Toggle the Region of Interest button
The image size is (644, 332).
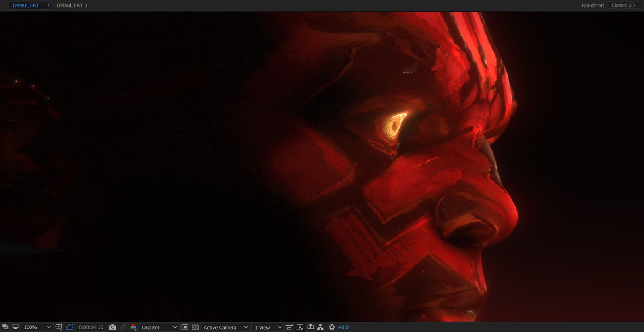185,327
